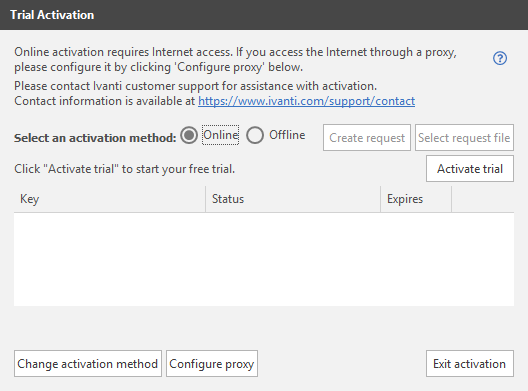Click the blank column header after Expires
The image size is (528, 391).
point(483,199)
